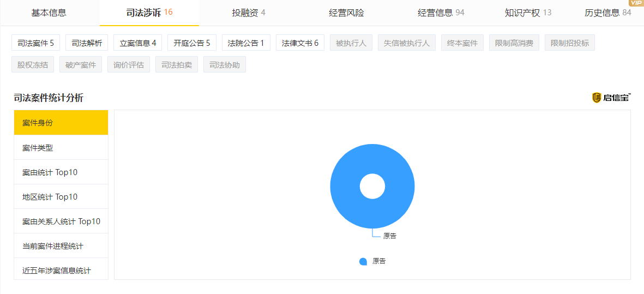
Task: Select the 司法案件 5 filter
Action: point(35,43)
